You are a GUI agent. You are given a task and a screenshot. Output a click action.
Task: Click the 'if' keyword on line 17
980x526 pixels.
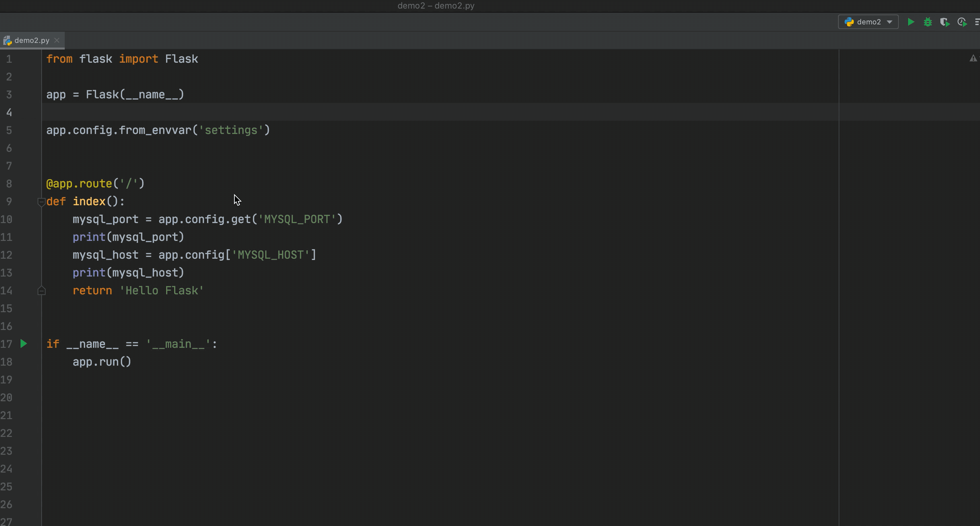tap(53, 344)
